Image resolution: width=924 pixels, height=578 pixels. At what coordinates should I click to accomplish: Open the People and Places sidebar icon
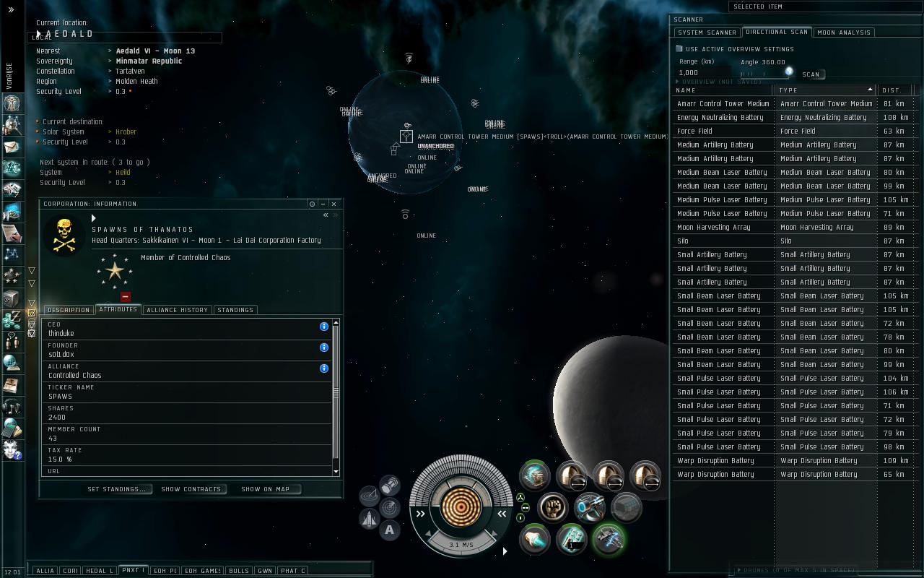pyautogui.click(x=12, y=125)
